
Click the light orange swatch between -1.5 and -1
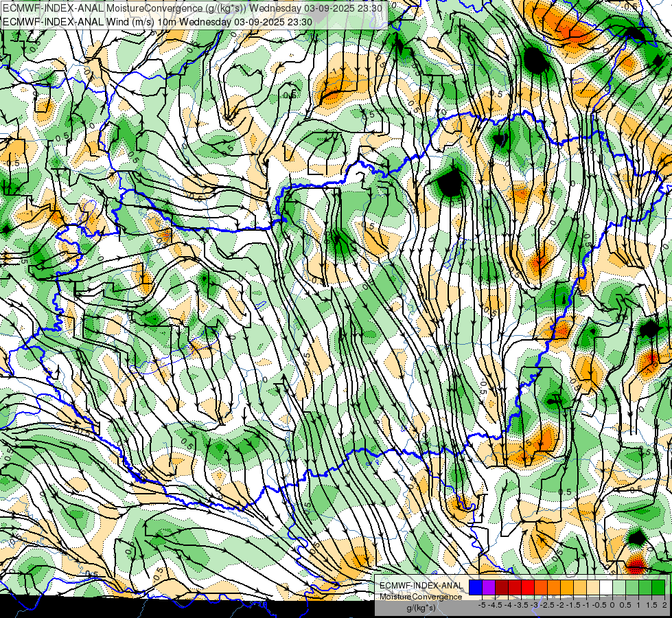(x=580, y=588)
